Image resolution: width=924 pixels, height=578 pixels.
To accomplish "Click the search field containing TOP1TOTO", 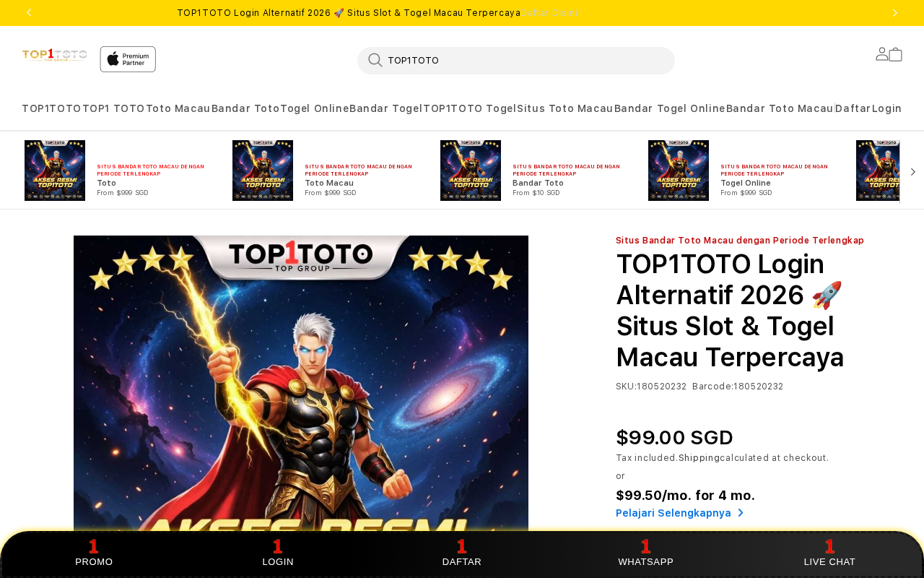I will [516, 61].
